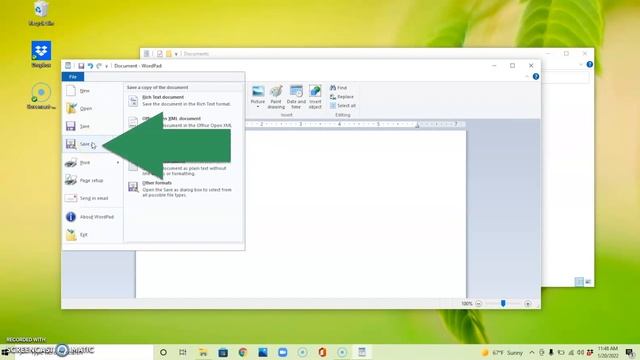Screen dimensions: 640x360
Task: Open About WordPad from File menu
Action: click(x=92, y=217)
